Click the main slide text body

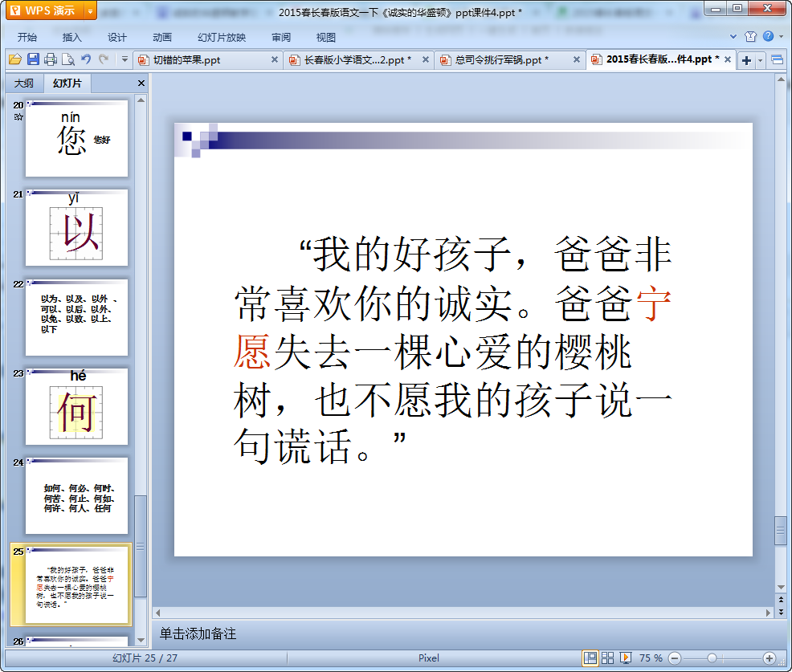(452, 350)
